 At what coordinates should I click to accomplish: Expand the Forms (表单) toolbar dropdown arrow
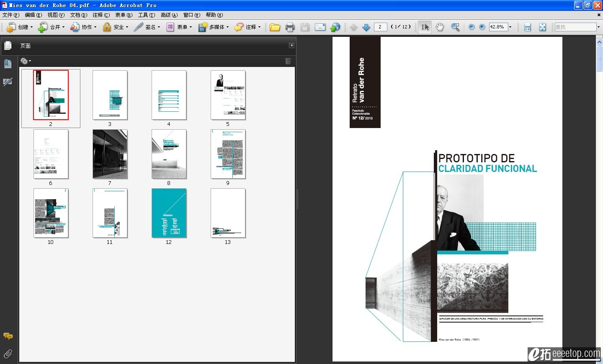pyautogui.click(x=191, y=27)
